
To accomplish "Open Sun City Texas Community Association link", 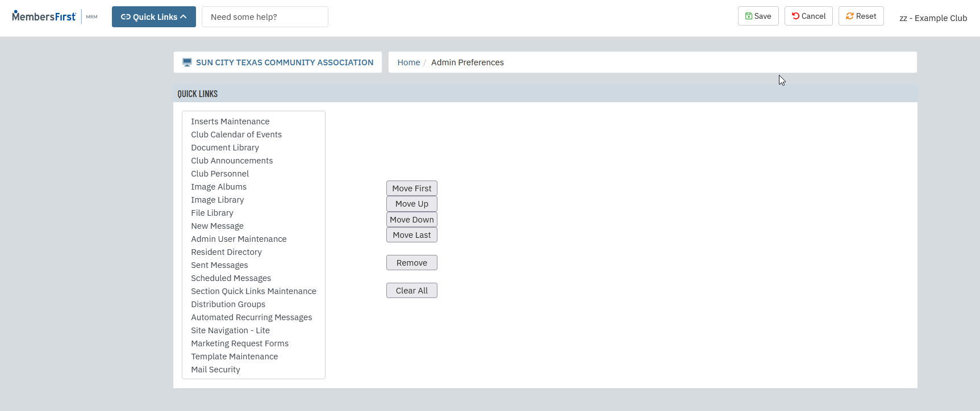I will [285, 62].
